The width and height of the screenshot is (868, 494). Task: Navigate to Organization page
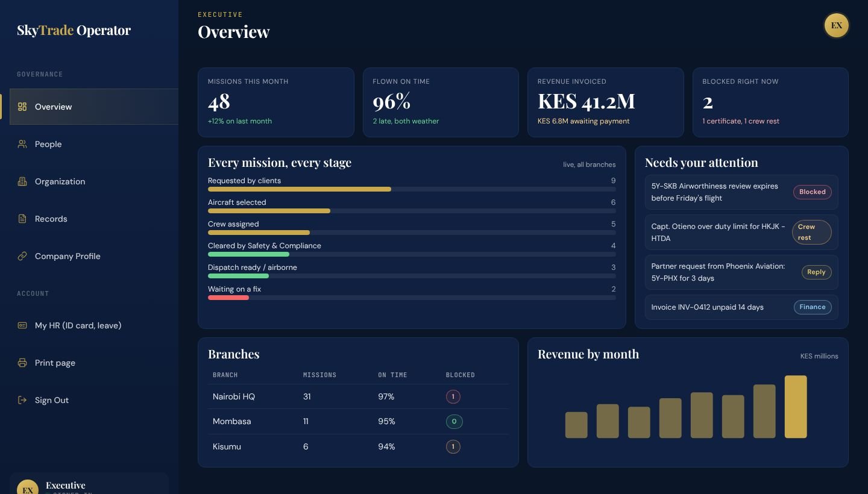[x=93, y=181]
